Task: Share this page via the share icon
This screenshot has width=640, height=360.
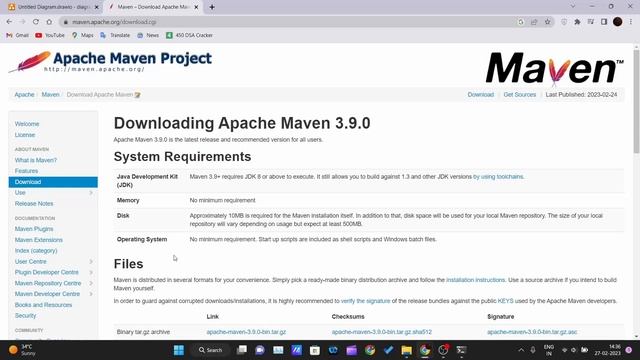Action: [534, 22]
